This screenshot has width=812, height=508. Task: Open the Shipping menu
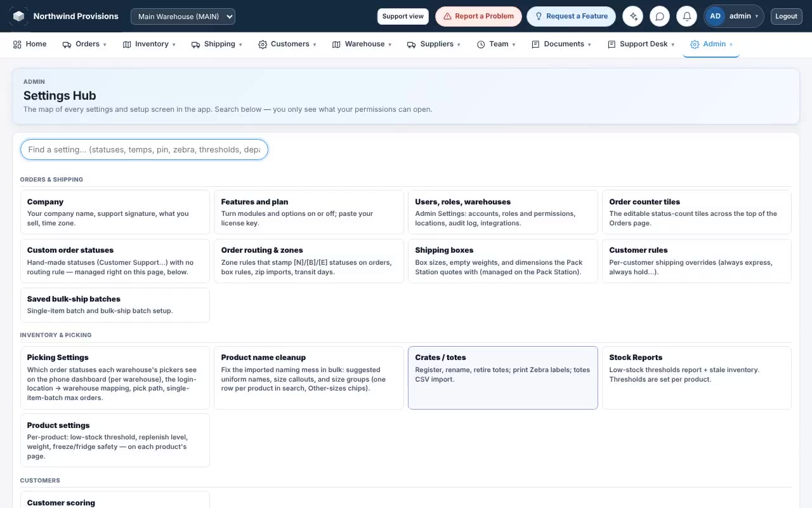coord(217,44)
